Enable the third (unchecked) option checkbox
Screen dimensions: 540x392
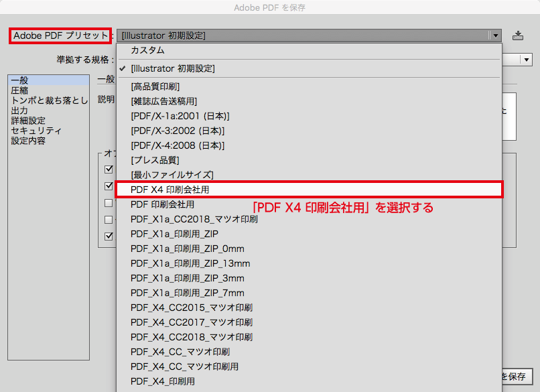pyautogui.click(x=109, y=203)
